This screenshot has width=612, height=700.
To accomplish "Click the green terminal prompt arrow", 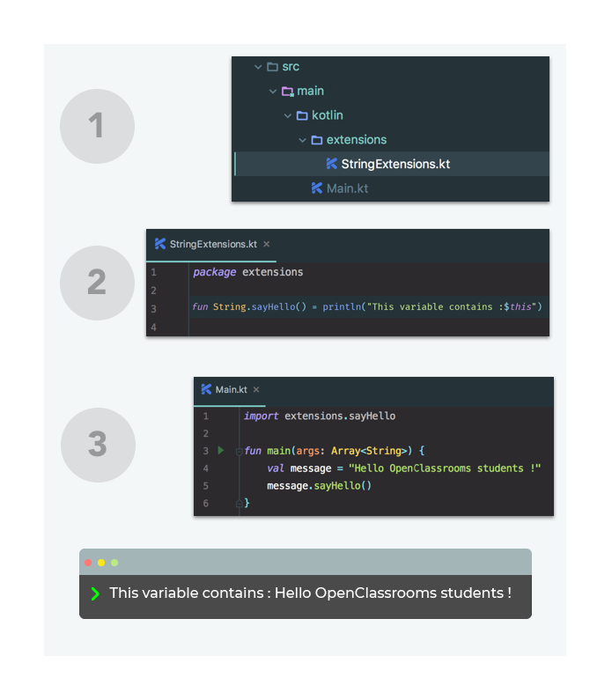I will tap(95, 593).
